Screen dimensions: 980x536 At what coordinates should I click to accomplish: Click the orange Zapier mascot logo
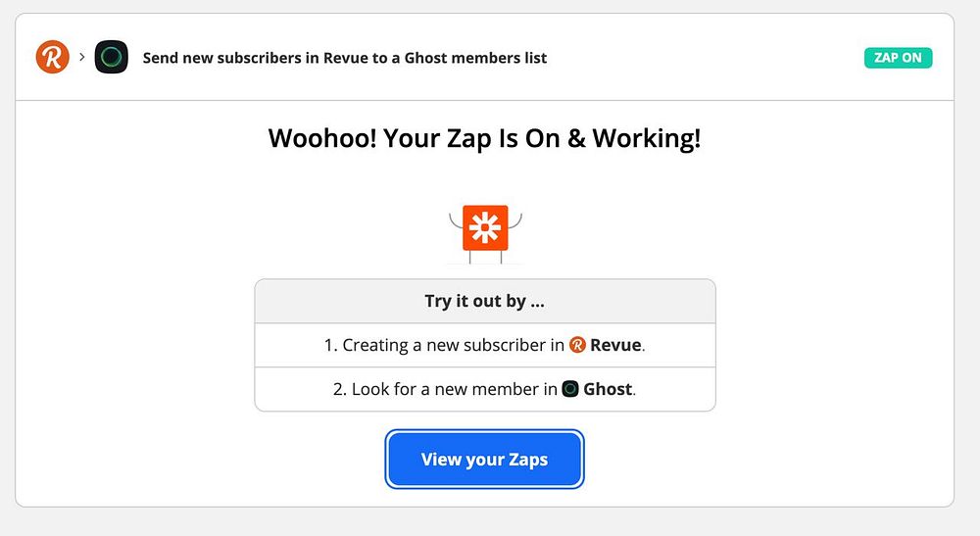485,228
